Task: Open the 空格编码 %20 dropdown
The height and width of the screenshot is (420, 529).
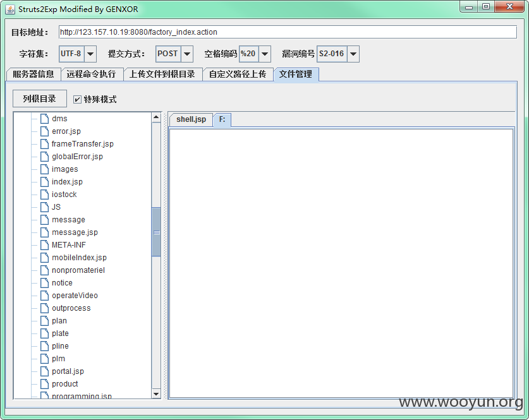Action: click(x=265, y=54)
